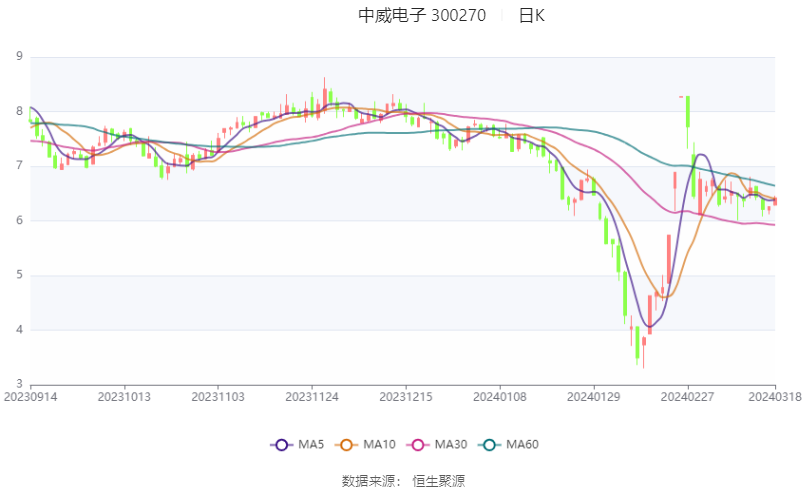Hide the MA60 line via its label
Image resolution: width=807 pixels, height=491 pixels.
pyautogui.click(x=522, y=445)
